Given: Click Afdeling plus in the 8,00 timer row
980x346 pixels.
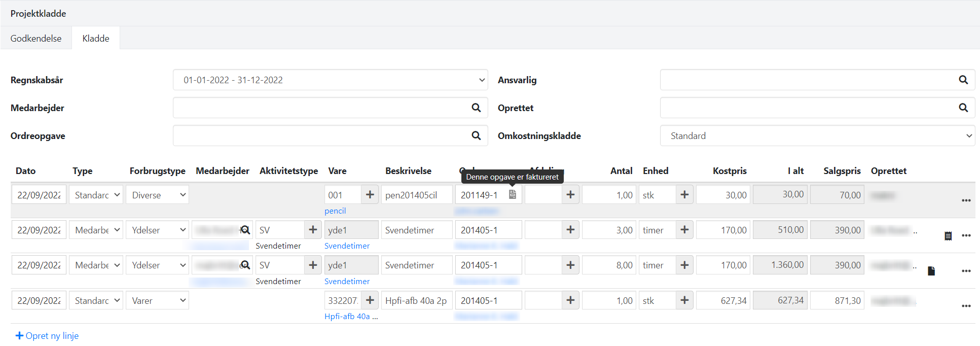Looking at the screenshot, I should [570, 265].
